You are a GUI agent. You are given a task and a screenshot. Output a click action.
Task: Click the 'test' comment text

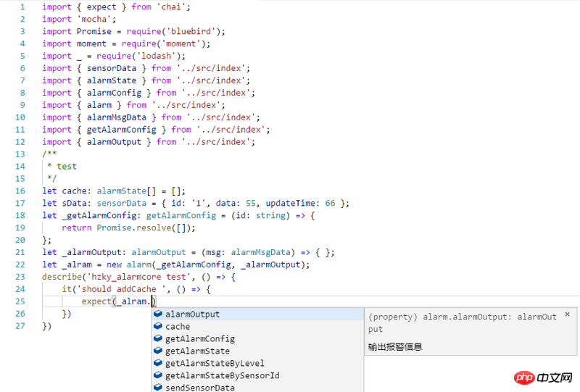[67, 166]
